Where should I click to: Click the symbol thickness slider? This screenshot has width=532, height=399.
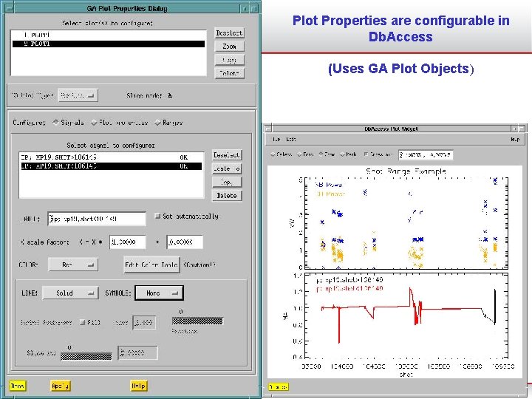[x=197, y=321]
